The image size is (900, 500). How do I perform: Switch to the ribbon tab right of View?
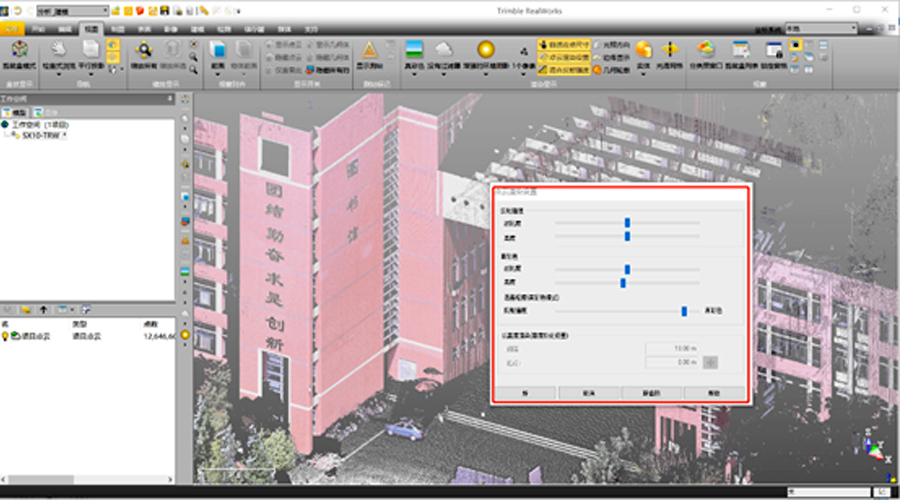[x=119, y=29]
